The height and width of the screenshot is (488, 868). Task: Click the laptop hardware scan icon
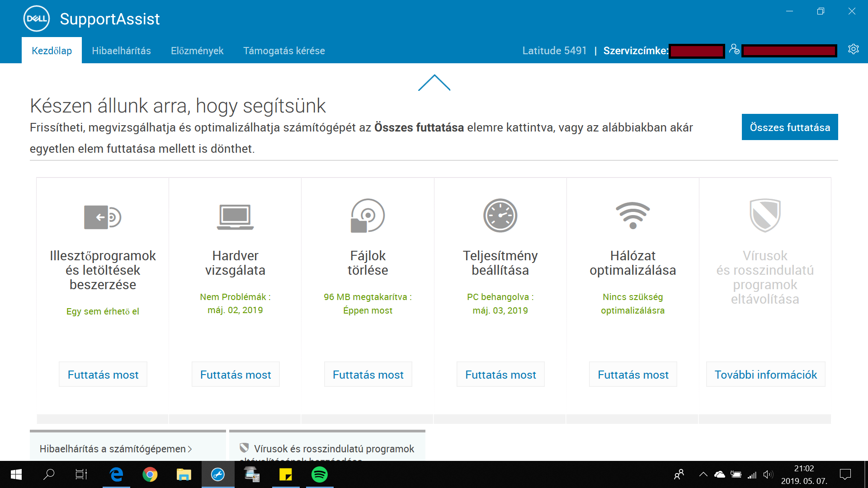(x=235, y=217)
